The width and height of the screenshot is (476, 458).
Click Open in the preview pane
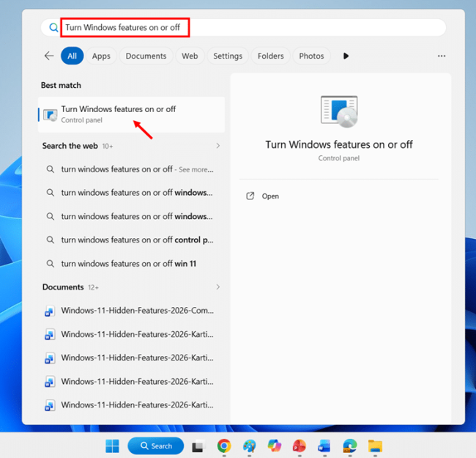pos(270,196)
